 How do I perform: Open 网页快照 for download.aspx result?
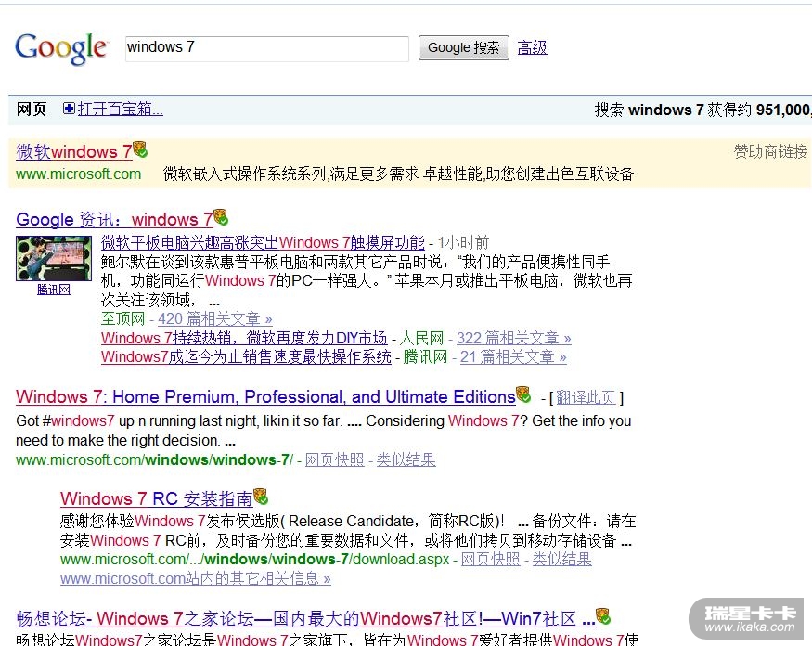[490, 559]
